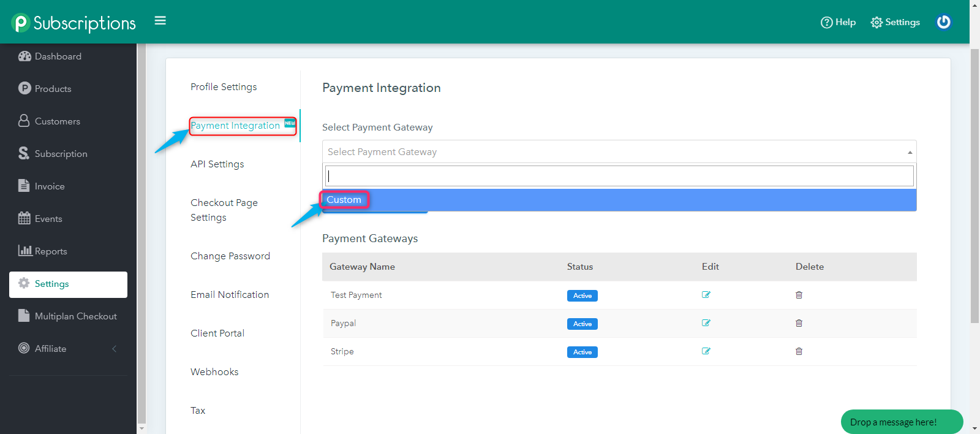Image resolution: width=980 pixels, height=434 pixels.
Task: Expand the Affiliate submenu chevron
Action: coord(115,349)
